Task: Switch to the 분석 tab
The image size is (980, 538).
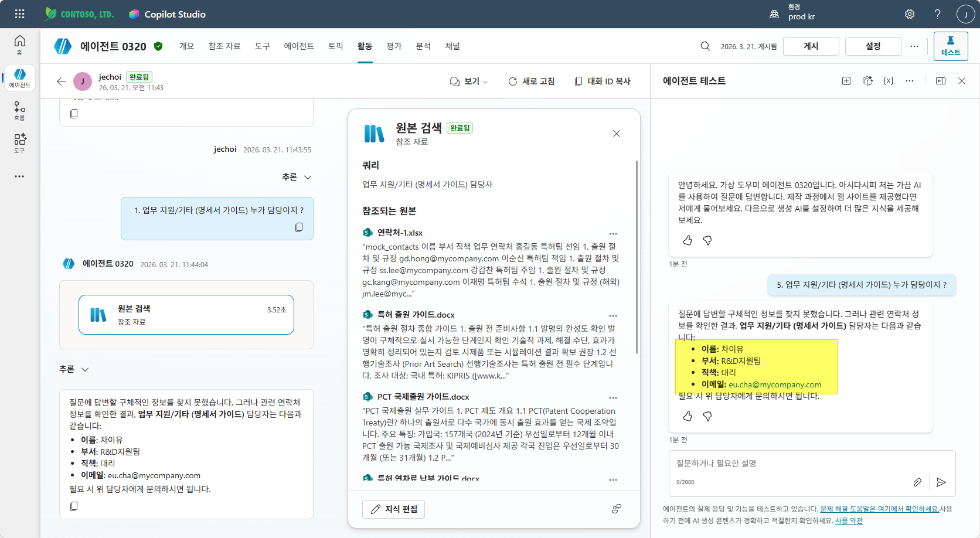Action: coord(423,46)
